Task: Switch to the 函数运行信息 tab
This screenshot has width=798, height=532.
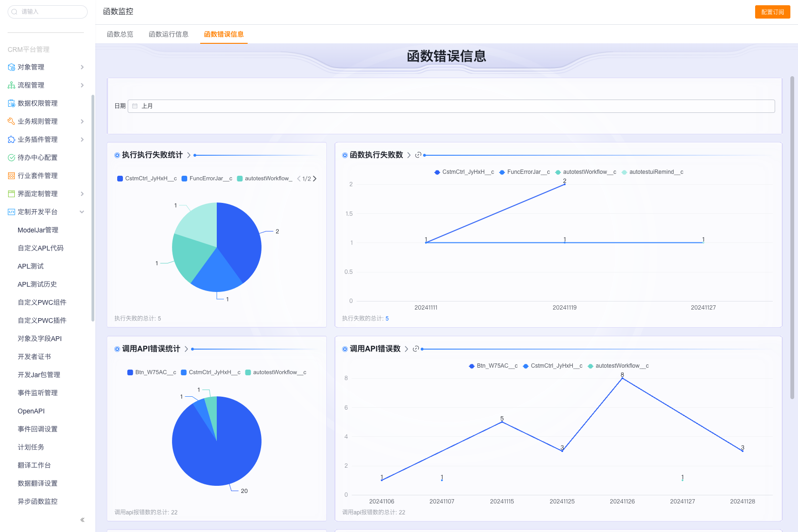Action: (169, 34)
